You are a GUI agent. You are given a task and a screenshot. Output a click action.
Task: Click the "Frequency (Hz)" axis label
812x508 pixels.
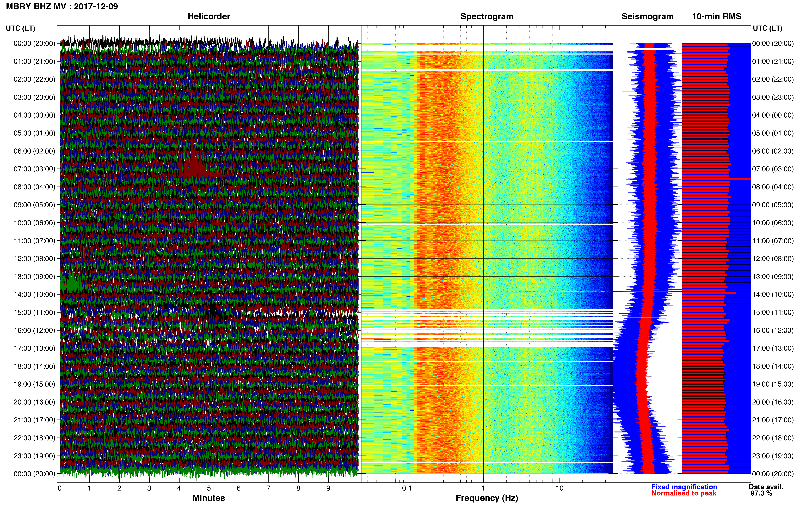pyautogui.click(x=487, y=498)
